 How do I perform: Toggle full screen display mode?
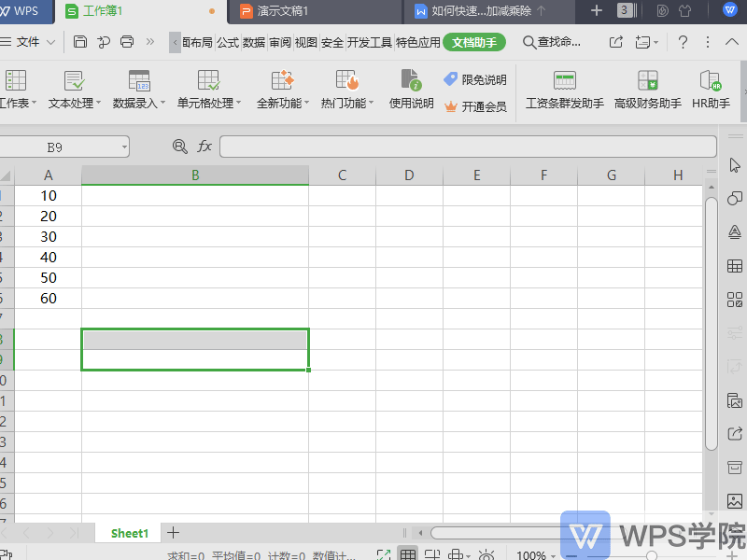[x=384, y=553]
